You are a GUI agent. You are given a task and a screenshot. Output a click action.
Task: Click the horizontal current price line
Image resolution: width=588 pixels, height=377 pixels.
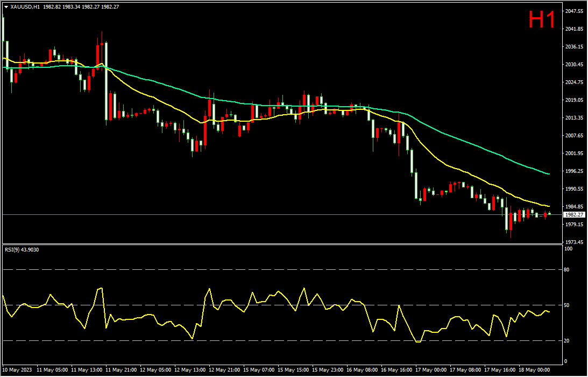coord(269,214)
